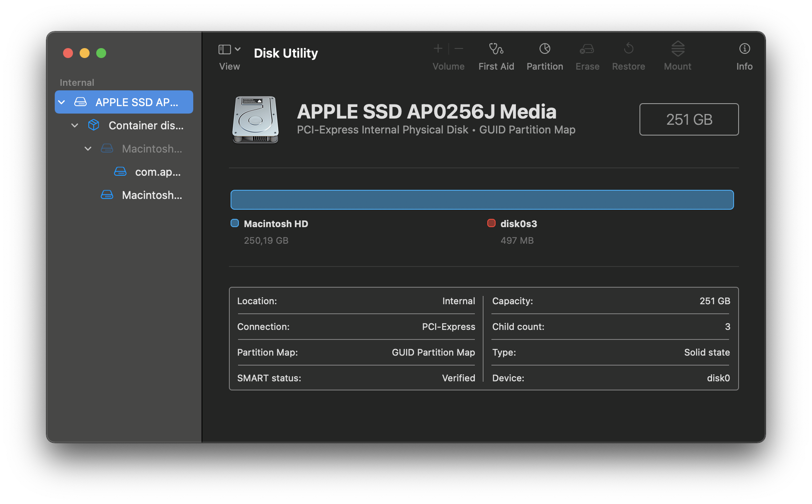
Task: Click the 251 GB capacity box
Action: click(689, 119)
